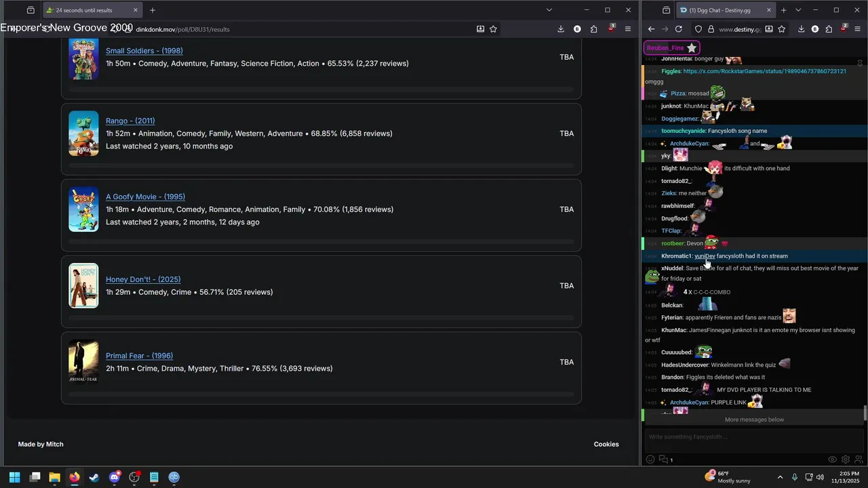Open the Honey Don't! - (2025) link

pyautogui.click(x=143, y=279)
